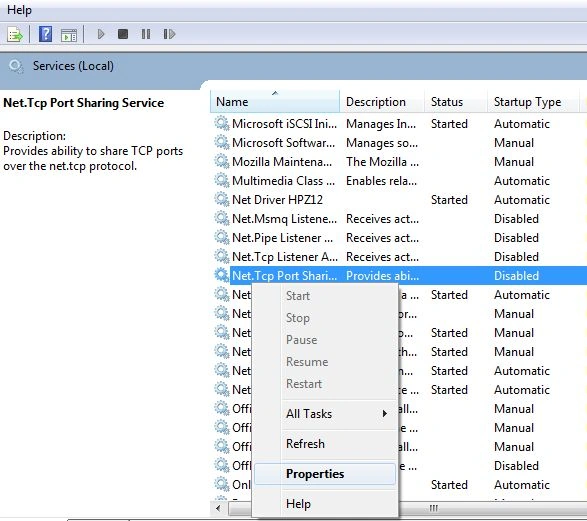
Task: Select the gear icon beside Net Driver HPZ12
Action: point(222,199)
